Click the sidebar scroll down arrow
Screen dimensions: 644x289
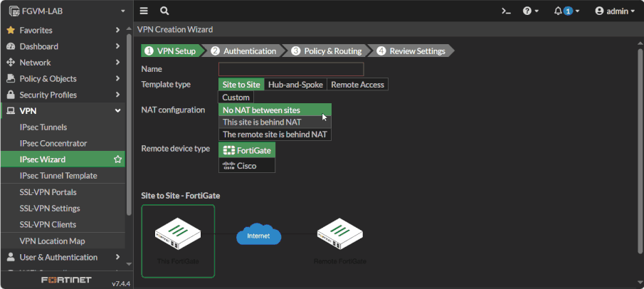[x=129, y=264]
